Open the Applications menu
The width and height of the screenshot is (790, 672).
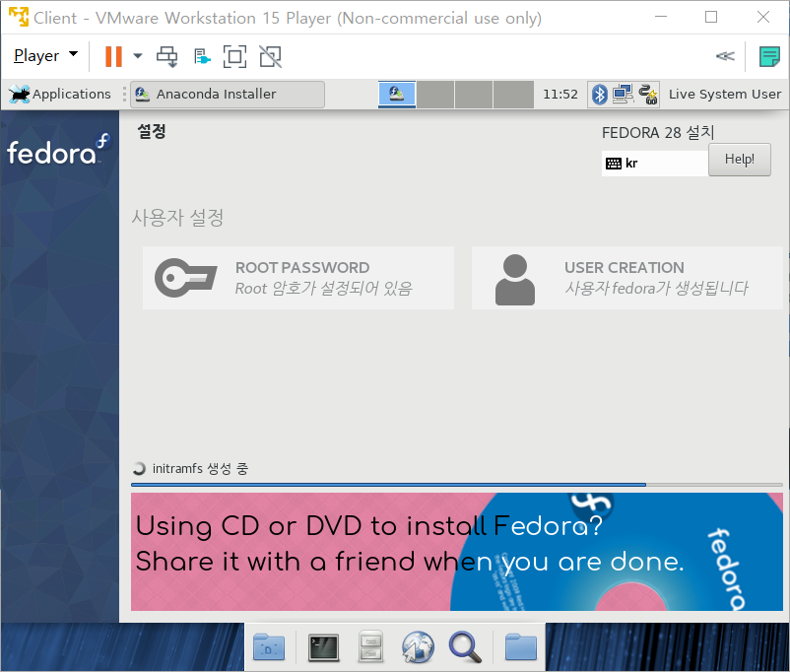pyautogui.click(x=59, y=94)
